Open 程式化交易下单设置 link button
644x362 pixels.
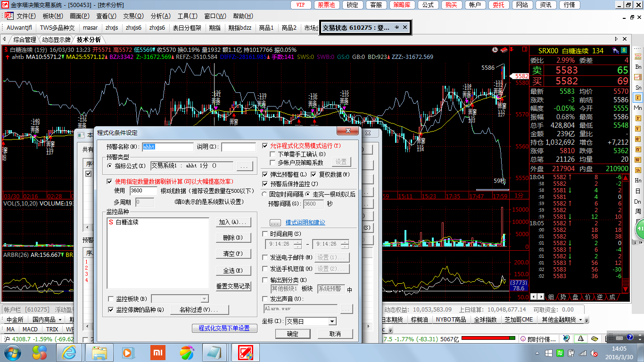(224, 328)
